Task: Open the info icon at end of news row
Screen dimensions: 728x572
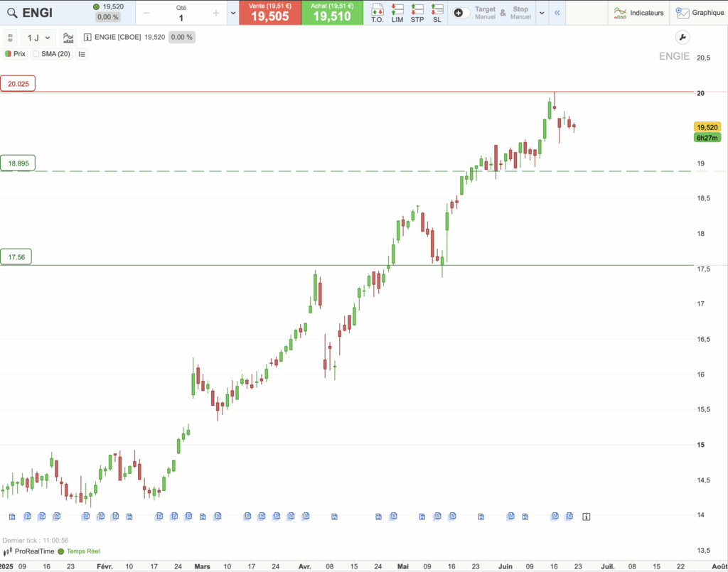Action: click(587, 517)
